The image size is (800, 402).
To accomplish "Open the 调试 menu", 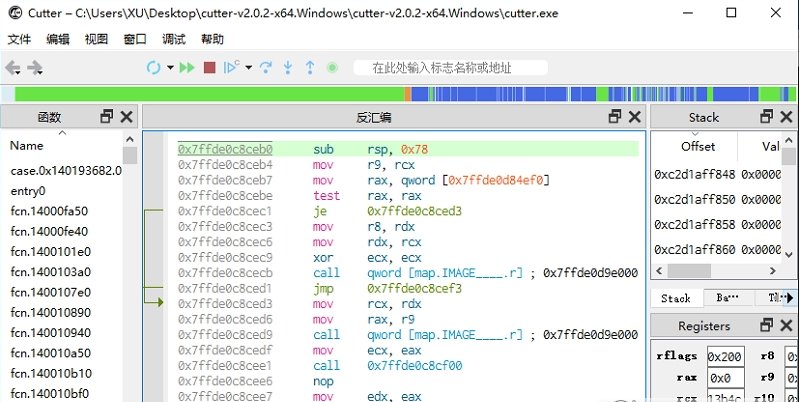I will click(x=173, y=39).
